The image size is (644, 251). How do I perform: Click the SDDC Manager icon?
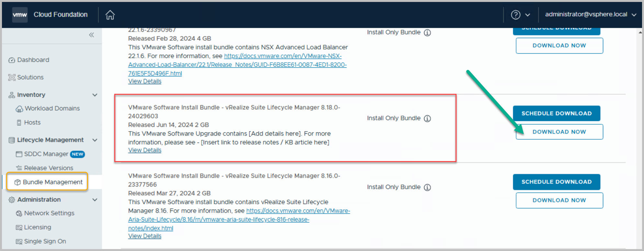(x=19, y=154)
